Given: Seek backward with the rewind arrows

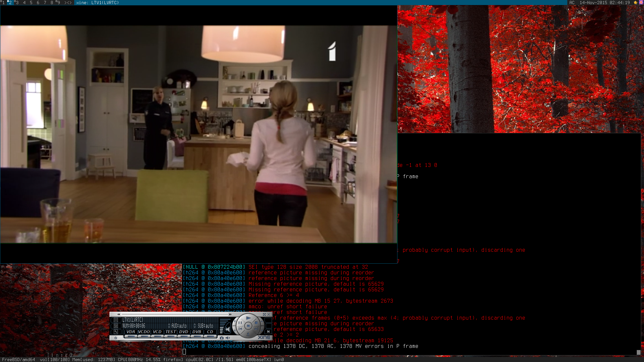Looking at the screenshot, I should [x=119, y=314].
